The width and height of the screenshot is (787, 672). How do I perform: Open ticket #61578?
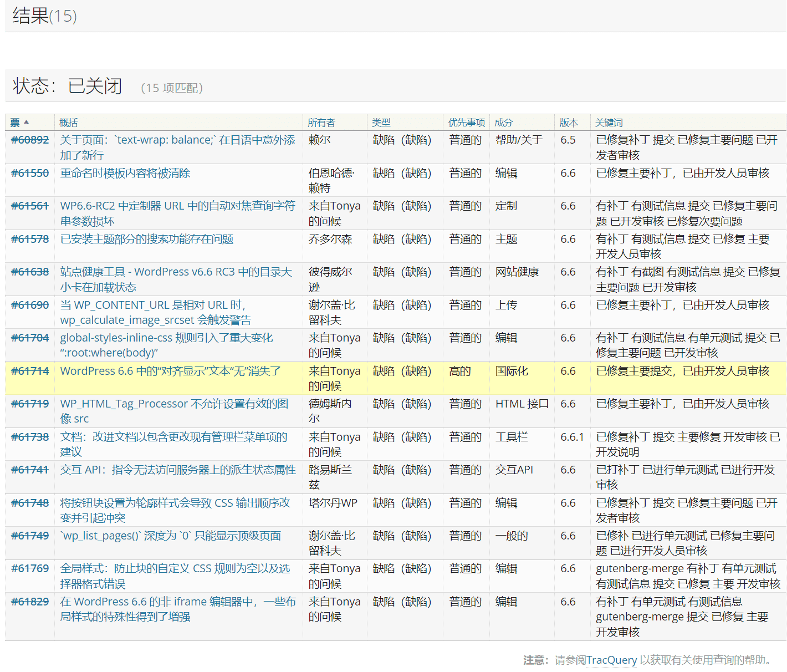tap(30, 239)
